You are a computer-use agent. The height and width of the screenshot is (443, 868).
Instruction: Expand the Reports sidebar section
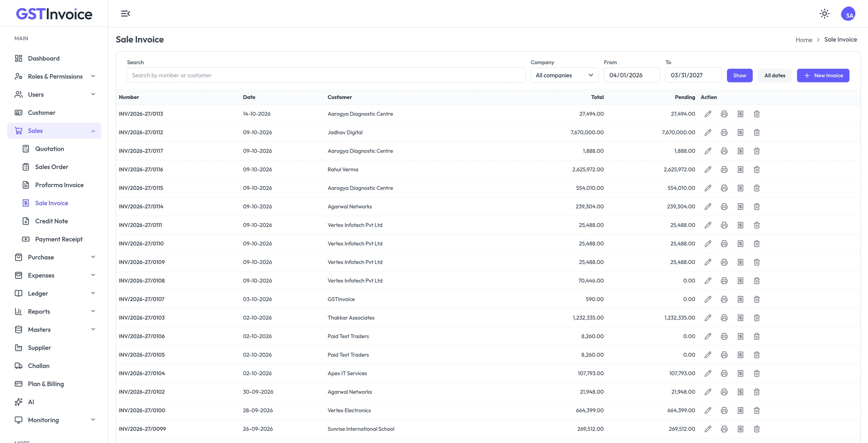click(54, 311)
